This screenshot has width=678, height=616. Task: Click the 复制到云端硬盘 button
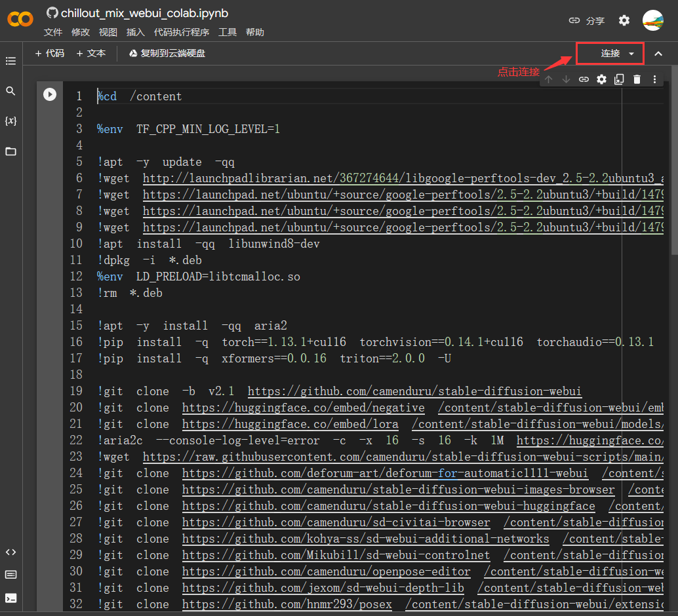pos(167,53)
